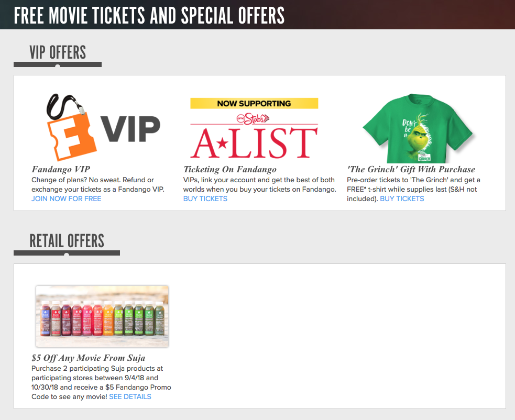Click the VIP OFFERS section heading
This screenshot has height=420, width=515.
[x=58, y=52]
